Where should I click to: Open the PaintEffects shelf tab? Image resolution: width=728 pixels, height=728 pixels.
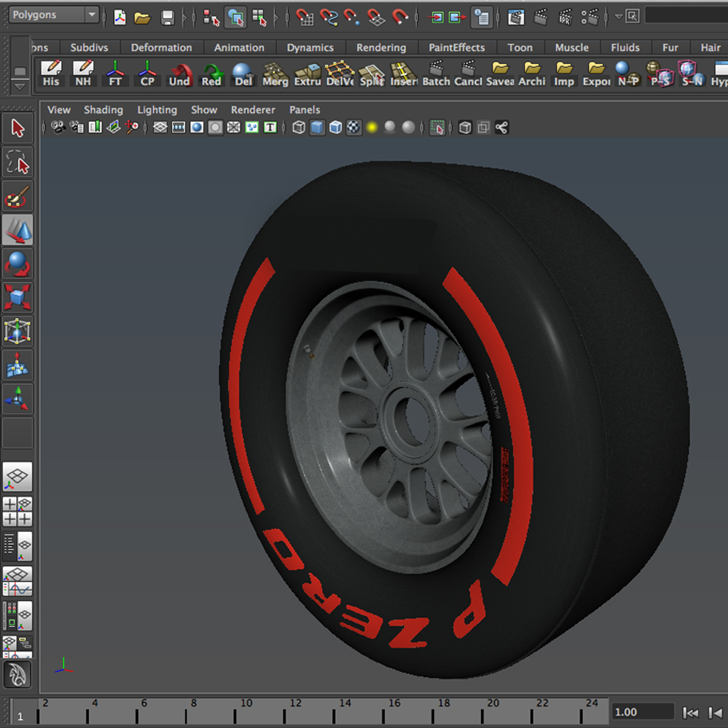pos(457,47)
